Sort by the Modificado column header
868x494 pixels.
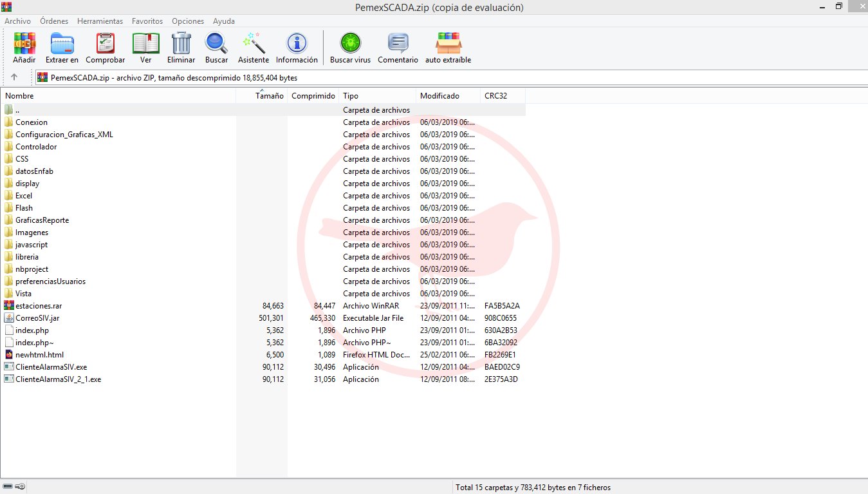click(448, 95)
